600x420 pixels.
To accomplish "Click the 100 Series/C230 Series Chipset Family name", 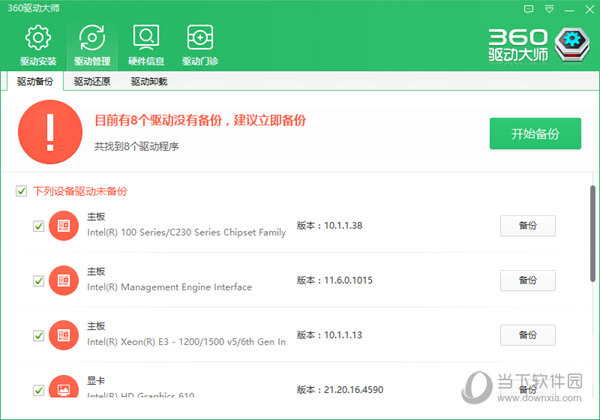I will [186, 233].
